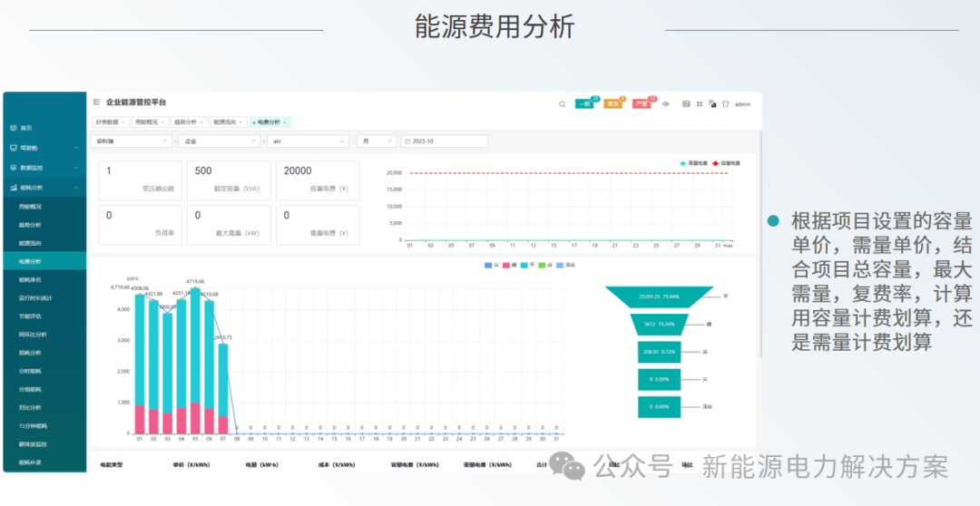The height and width of the screenshot is (506, 980).
Task: Open 15分钟能耗 in sidebar
Action: pos(44,426)
